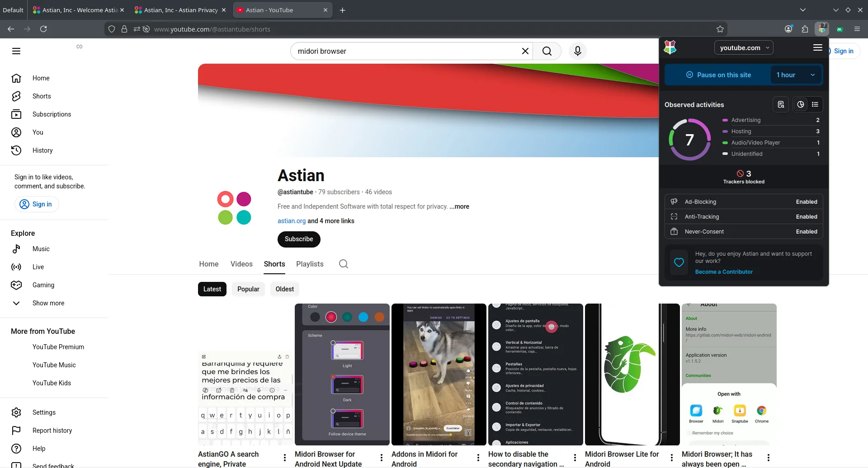The width and height of the screenshot is (868, 468).
Task: Expand the youtube.com domain dropdown
Action: tap(744, 48)
